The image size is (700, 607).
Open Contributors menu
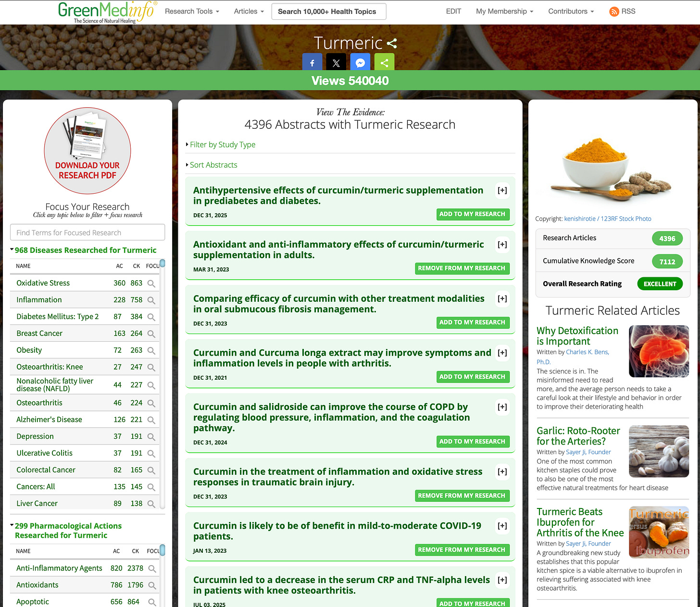click(571, 12)
